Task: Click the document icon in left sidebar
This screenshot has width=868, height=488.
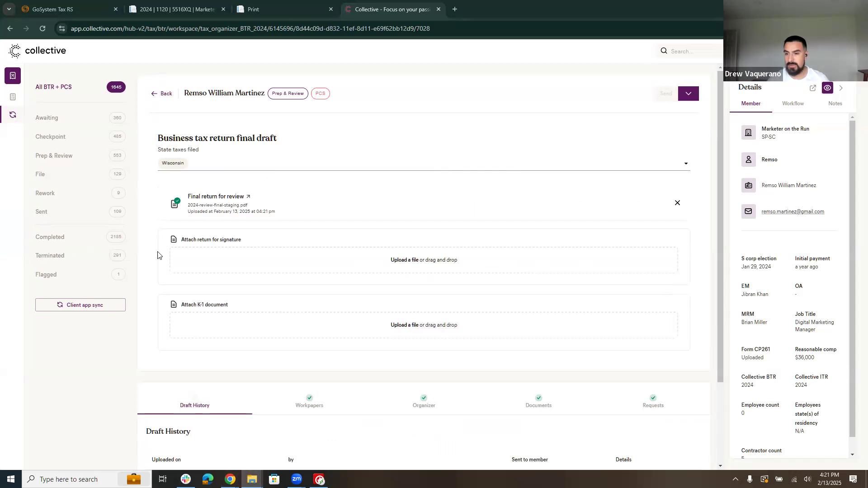Action: (x=13, y=97)
